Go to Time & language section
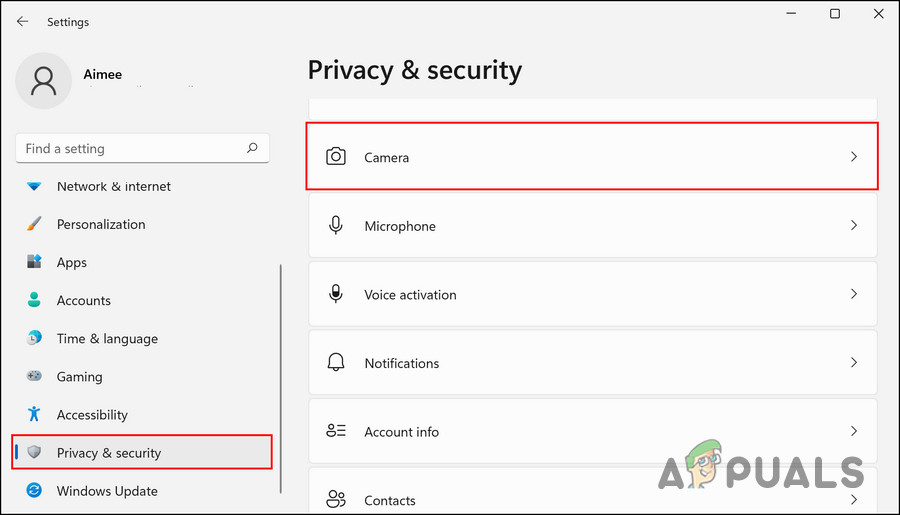Screen dimensions: 900x515 (107, 338)
